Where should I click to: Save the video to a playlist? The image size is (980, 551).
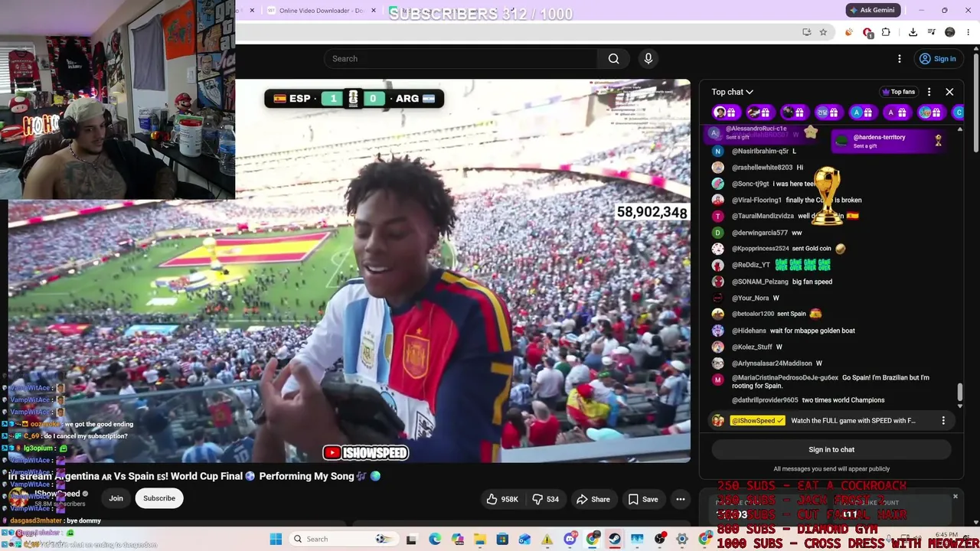tap(643, 499)
